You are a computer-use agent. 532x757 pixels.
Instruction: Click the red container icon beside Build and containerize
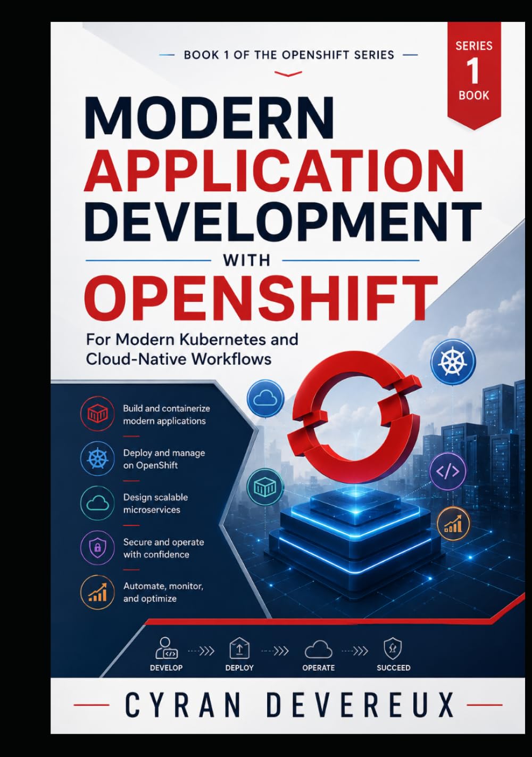tap(97, 414)
